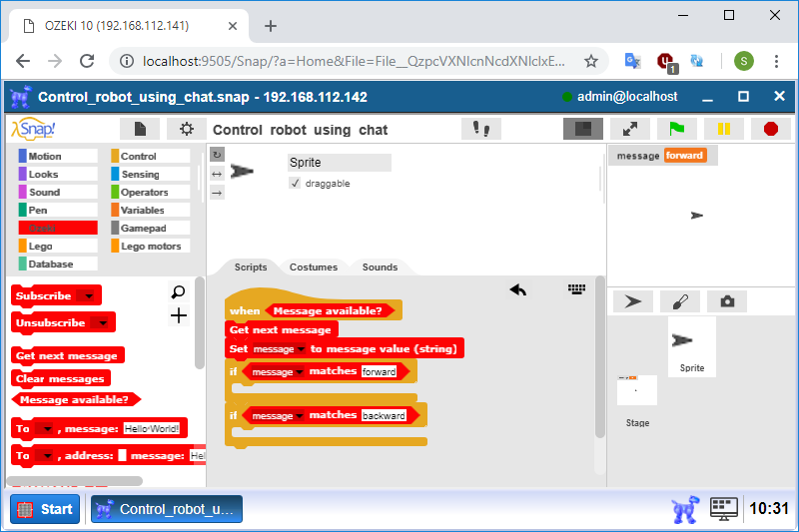Set rotation style to don't rotate
Image resolution: width=799 pixels, height=532 pixels.
pyautogui.click(x=217, y=193)
